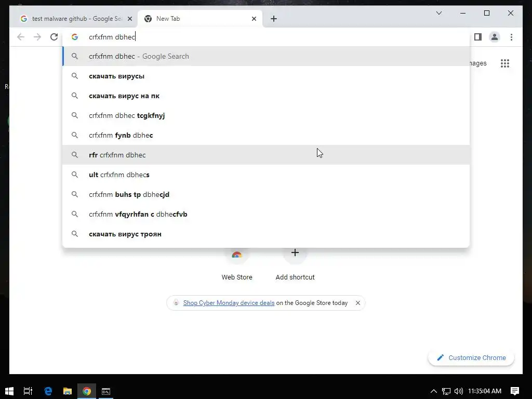
Task: Open Task View on the taskbar
Action: point(28,391)
